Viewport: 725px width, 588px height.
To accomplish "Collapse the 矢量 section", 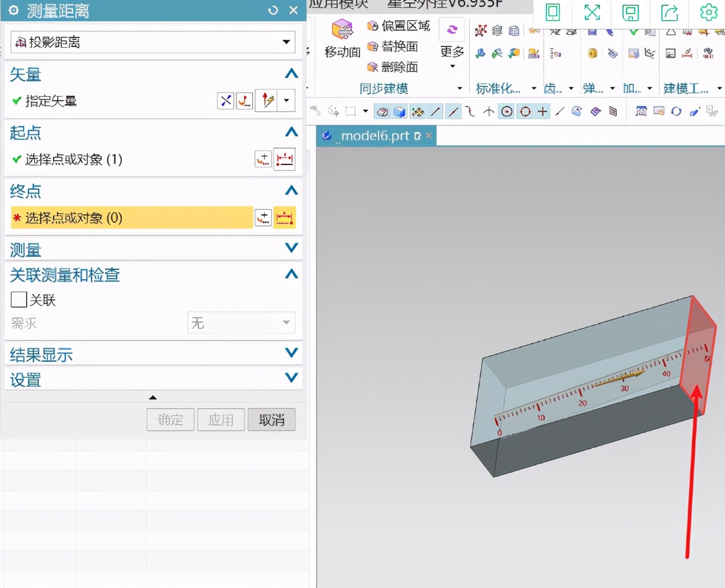I will pyautogui.click(x=291, y=74).
